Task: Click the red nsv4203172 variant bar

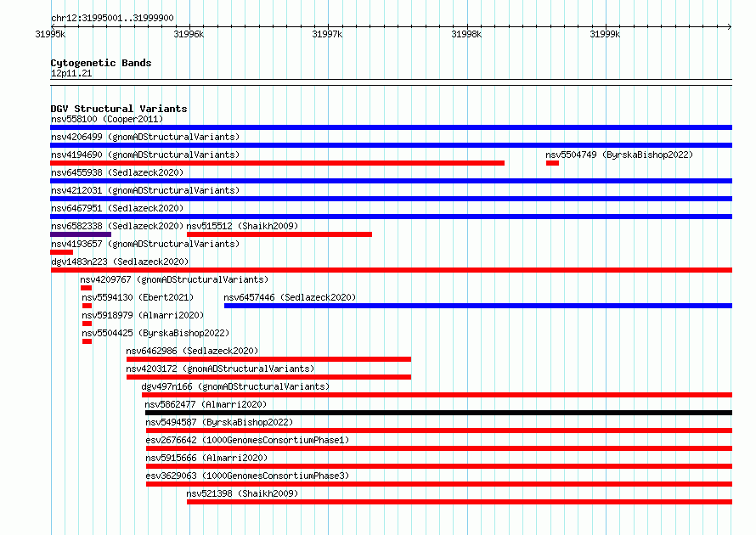Action: click(268, 377)
